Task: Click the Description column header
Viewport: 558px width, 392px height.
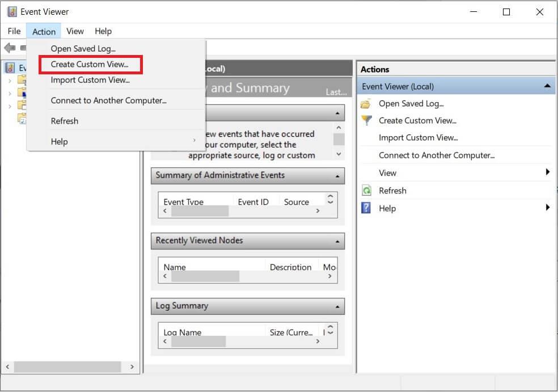Action: tap(290, 267)
